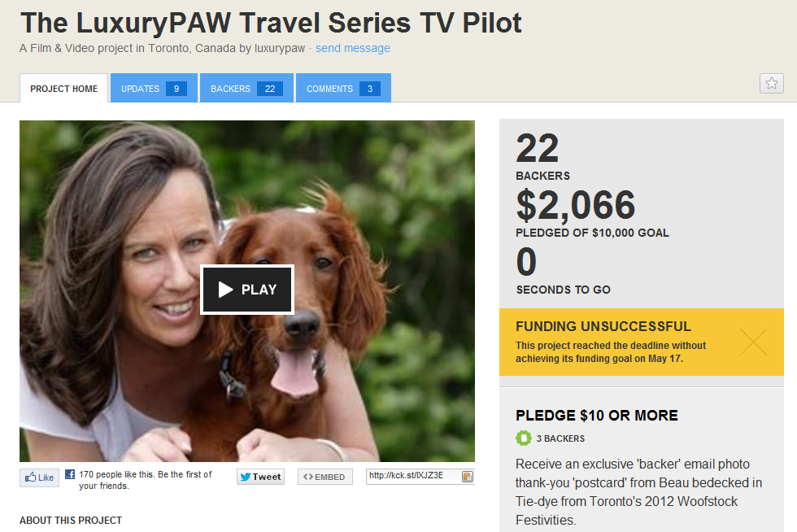Click the X mark in Funding Unsuccessful banner

tap(753, 342)
